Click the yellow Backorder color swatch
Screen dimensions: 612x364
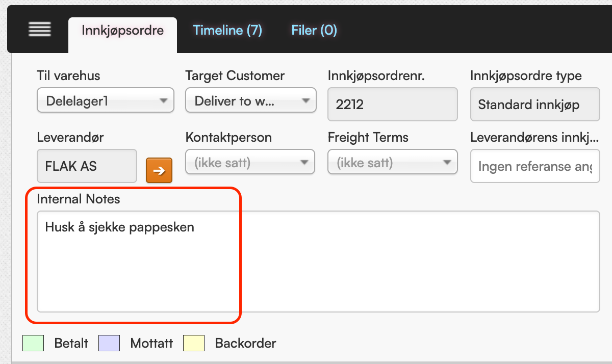(x=194, y=343)
